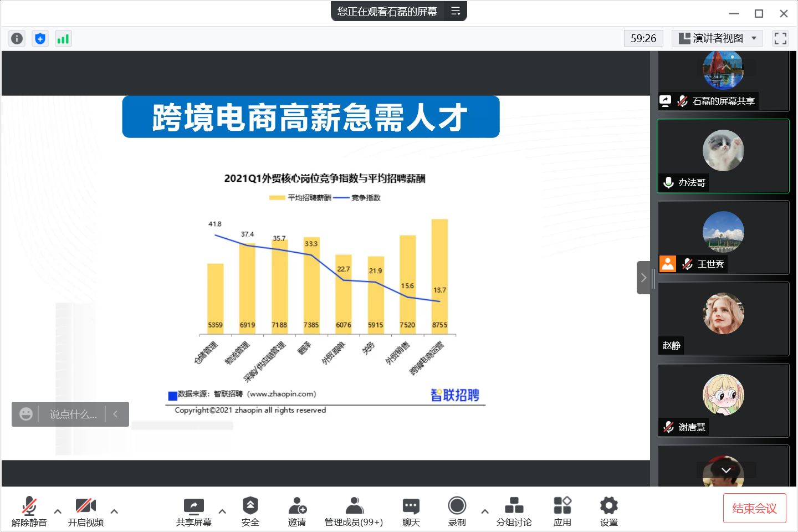Start recording with 录制 button
798x532 pixels.
pos(457,511)
